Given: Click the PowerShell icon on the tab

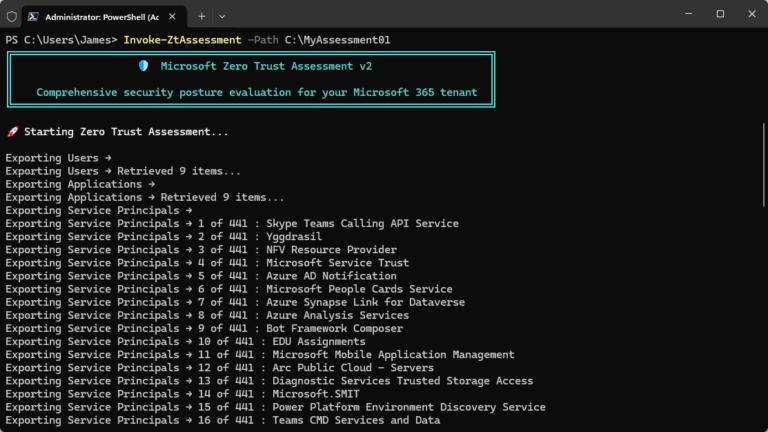Looking at the screenshot, I should [33, 17].
